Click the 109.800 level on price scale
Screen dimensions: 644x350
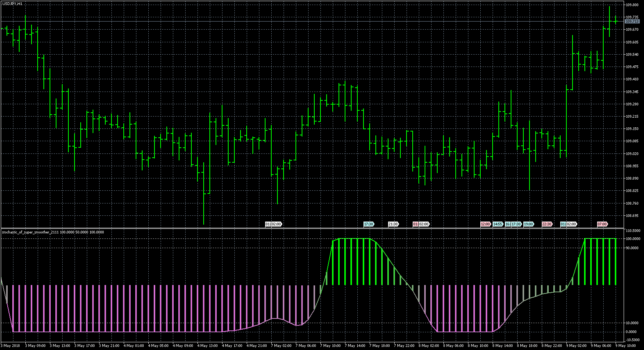(x=632, y=5)
